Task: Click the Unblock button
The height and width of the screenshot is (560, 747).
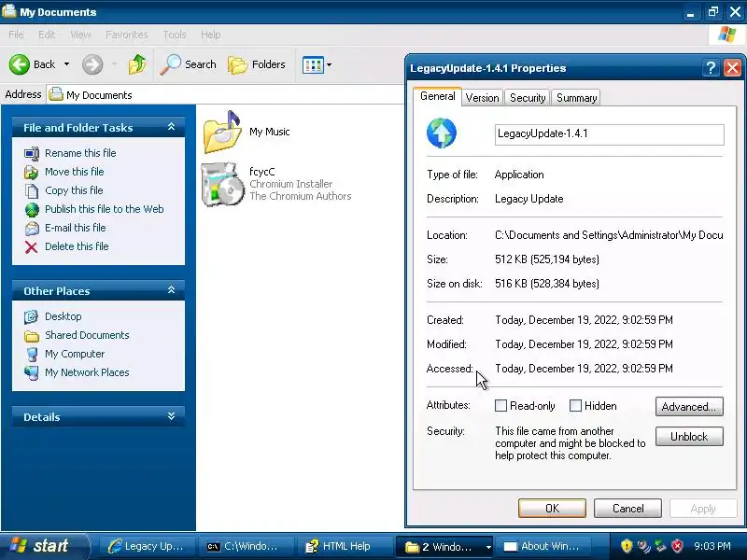Action: (689, 437)
